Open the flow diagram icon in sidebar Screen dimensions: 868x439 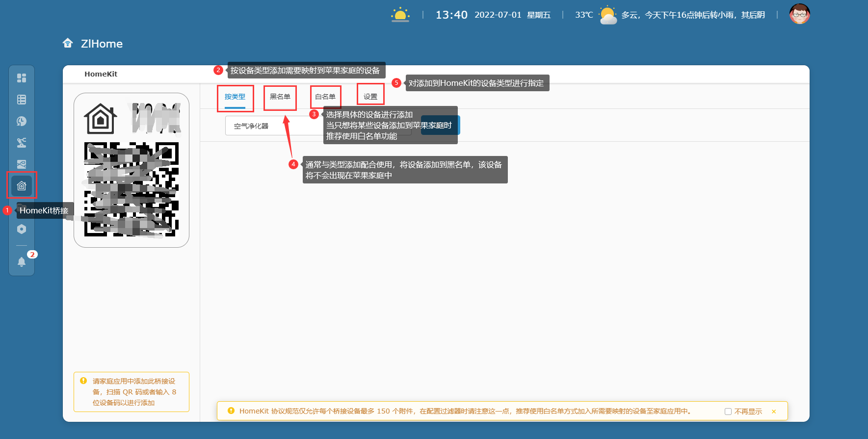[x=22, y=164]
